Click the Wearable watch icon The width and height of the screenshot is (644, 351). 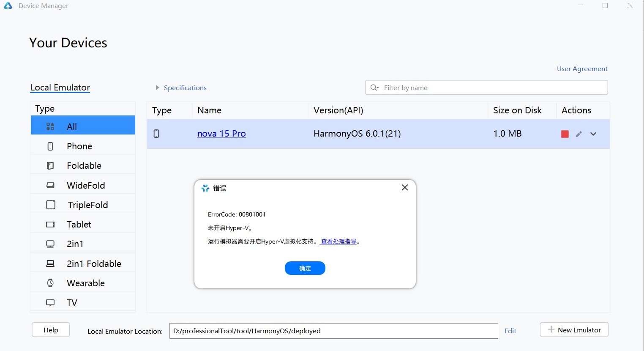pos(50,283)
